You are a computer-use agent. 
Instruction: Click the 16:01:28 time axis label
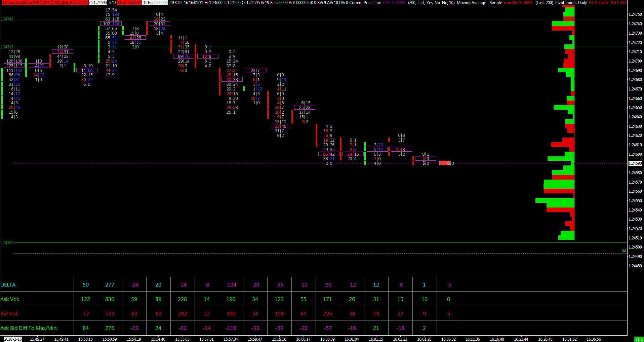click(425, 339)
